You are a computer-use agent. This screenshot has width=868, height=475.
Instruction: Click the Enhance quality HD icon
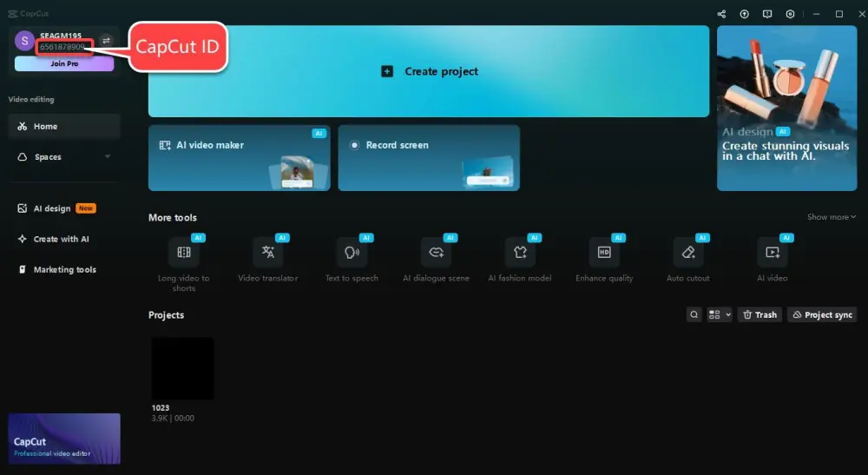coord(604,253)
